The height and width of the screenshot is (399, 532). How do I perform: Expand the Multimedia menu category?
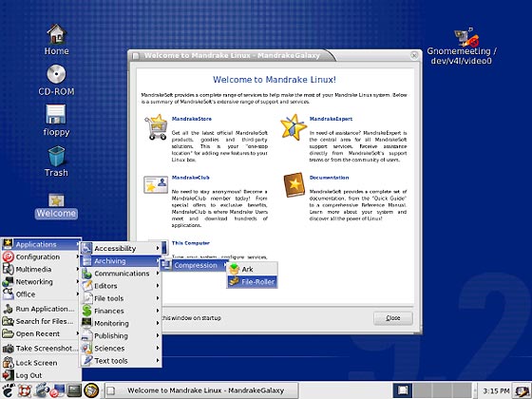pos(40,270)
